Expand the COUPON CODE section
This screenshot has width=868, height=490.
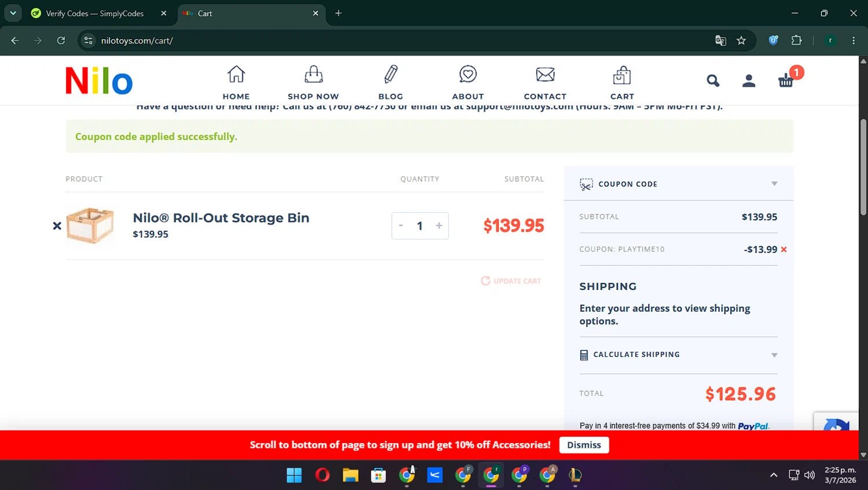point(679,184)
